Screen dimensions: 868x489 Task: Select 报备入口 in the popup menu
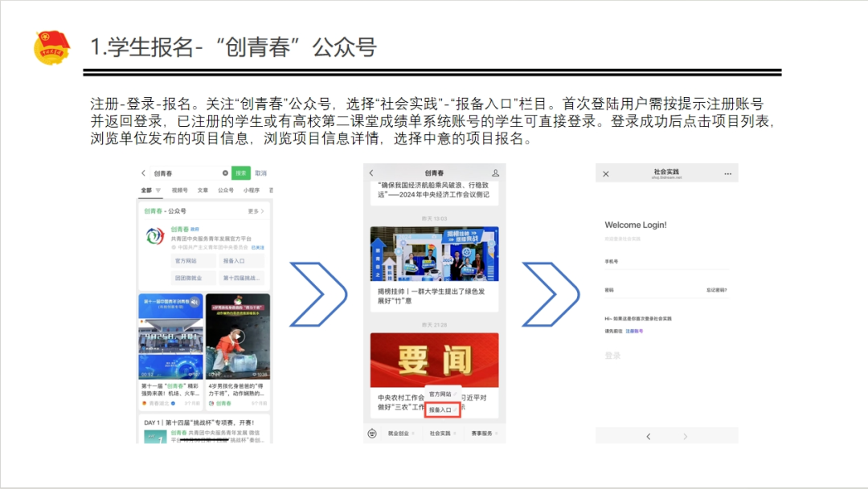coord(441,410)
